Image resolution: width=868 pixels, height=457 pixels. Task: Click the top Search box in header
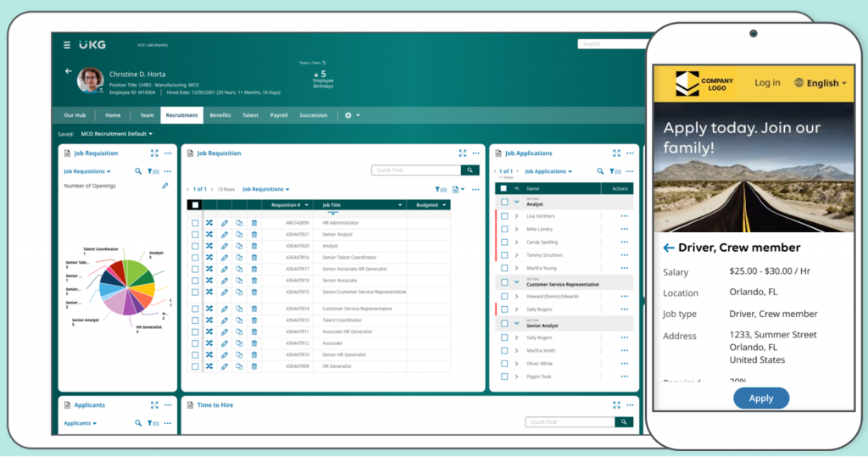tap(612, 44)
